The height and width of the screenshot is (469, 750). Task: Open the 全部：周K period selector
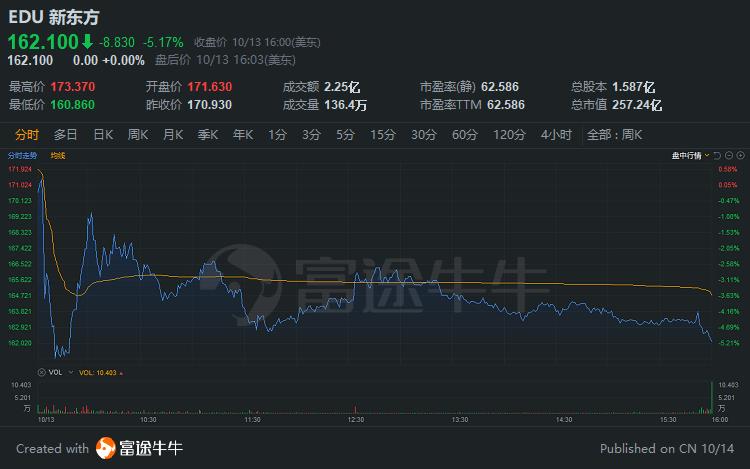614,135
